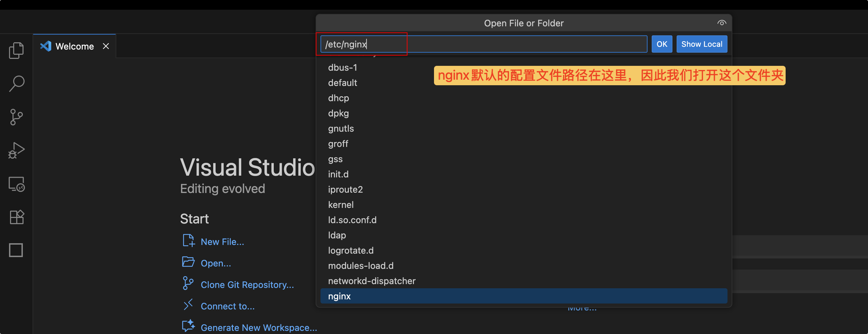
Task: Switch to the Welcome tab
Action: pyautogui.click(x=75, y=46)
